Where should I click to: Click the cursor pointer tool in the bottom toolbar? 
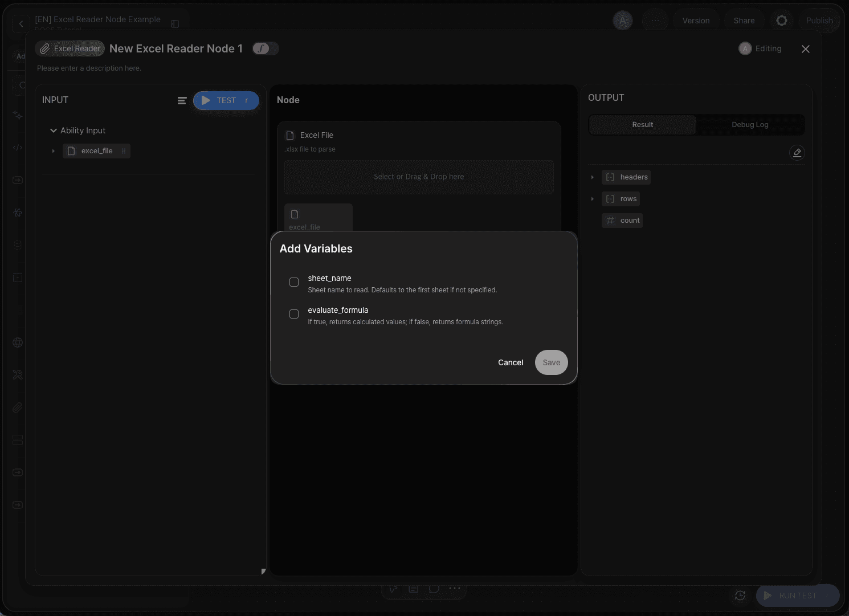(x=393, y=589)
